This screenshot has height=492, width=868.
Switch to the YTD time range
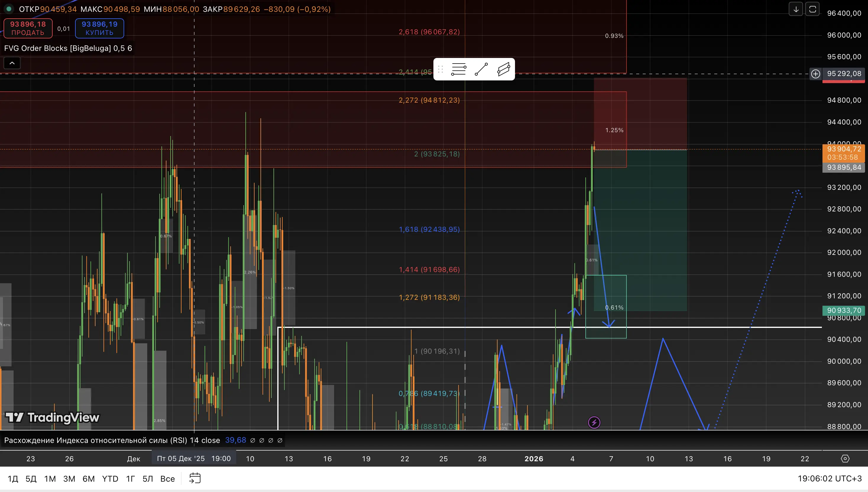click(x=110, y=479)
